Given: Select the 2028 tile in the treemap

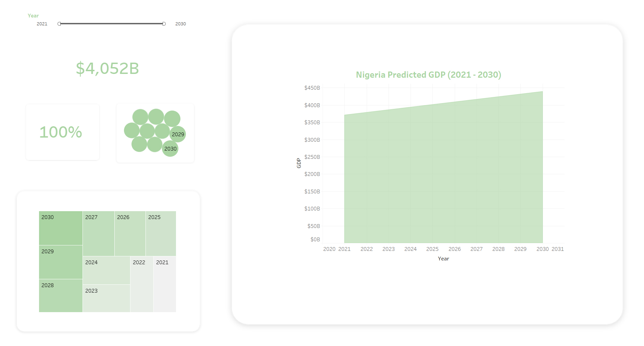Looking at the screenshot, I should click(x=61, y=296).
